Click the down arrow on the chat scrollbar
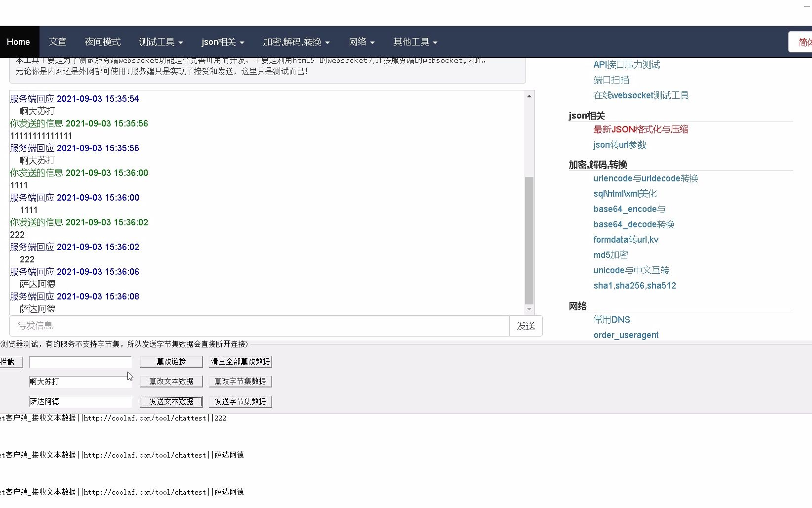The width and height of the screenshot is (812, 508). tap(529, 309)
